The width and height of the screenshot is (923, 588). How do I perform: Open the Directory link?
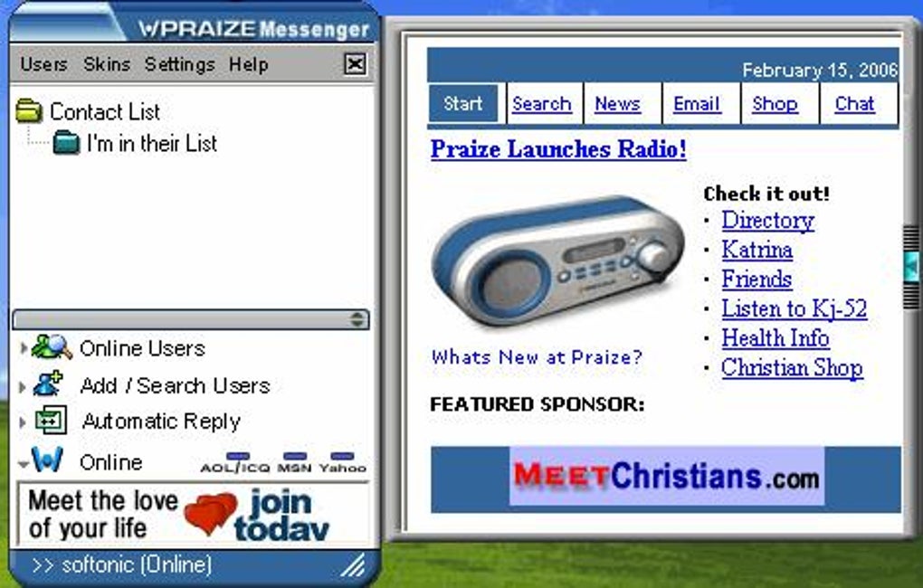click(767, 221)
